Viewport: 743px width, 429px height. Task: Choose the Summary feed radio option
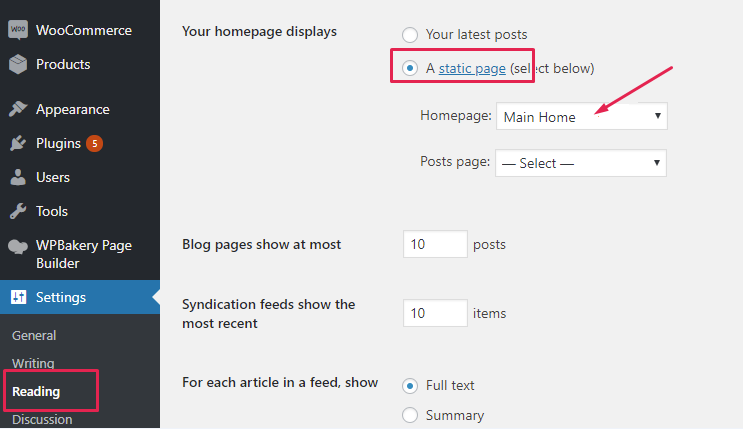point(410,415)
